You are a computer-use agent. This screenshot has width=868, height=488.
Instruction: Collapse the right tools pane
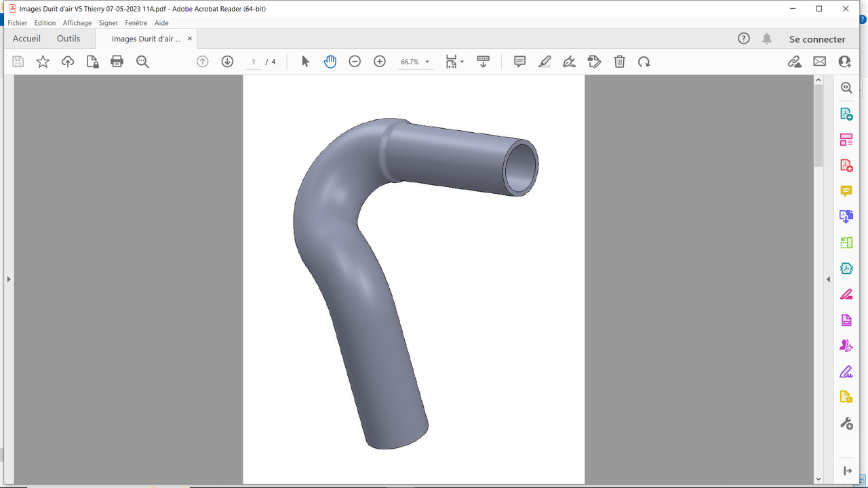point(828,279)
